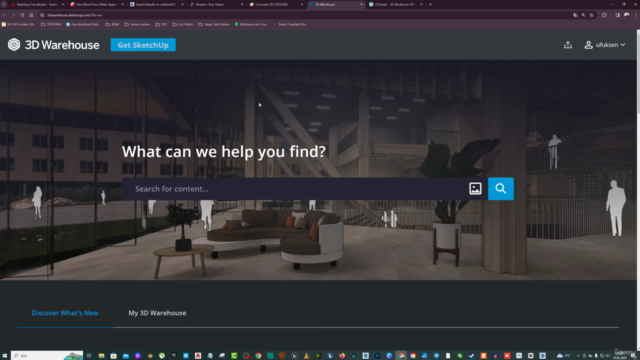640x360 pixels.
Task: Open the Free download Sket bookmark
Action: [x=83, y=24]
